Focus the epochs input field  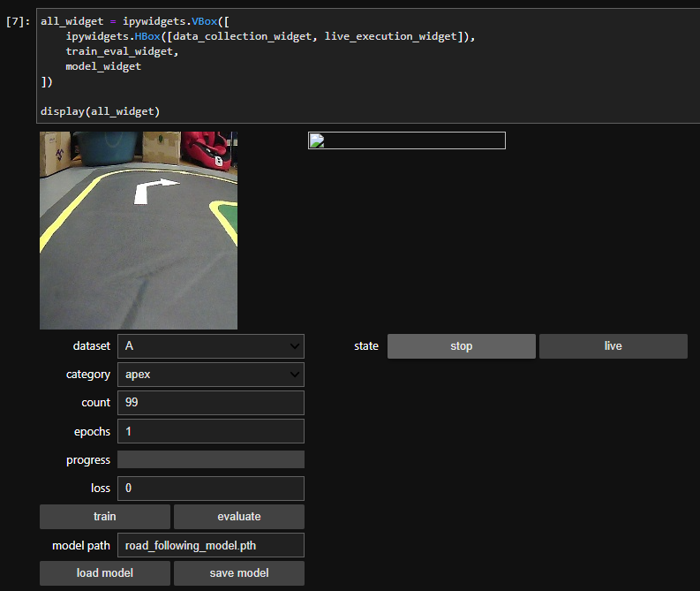pos(210,432)
